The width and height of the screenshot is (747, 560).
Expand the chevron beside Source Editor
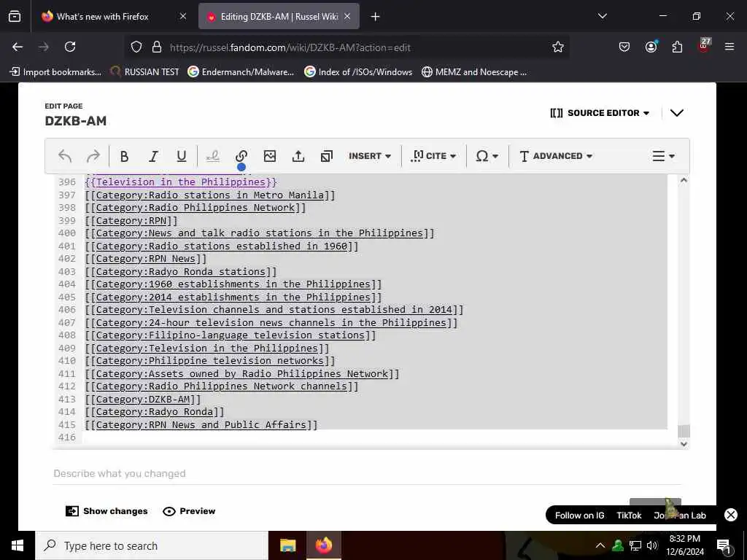[676, 113]
